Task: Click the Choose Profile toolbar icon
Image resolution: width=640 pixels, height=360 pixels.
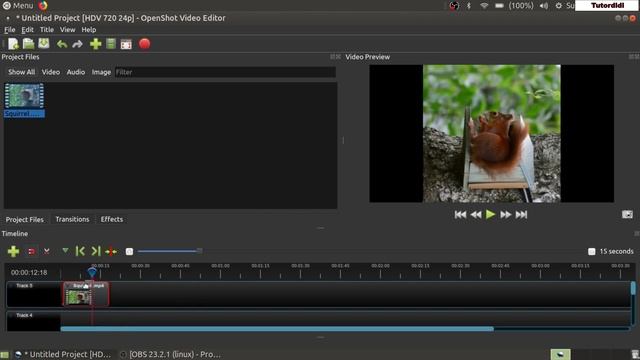Action: click(111, 44)
